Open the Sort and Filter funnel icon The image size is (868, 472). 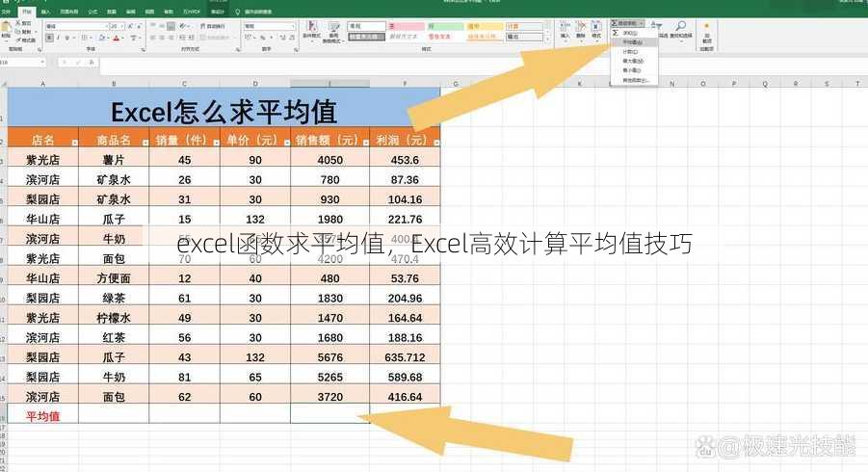(x=656, y=25)
